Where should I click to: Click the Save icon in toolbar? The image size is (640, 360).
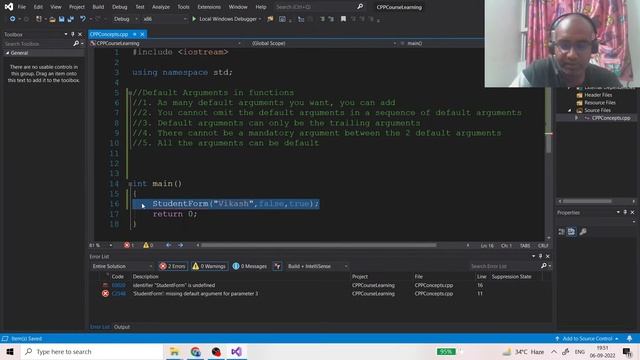[x=62, y=19]
